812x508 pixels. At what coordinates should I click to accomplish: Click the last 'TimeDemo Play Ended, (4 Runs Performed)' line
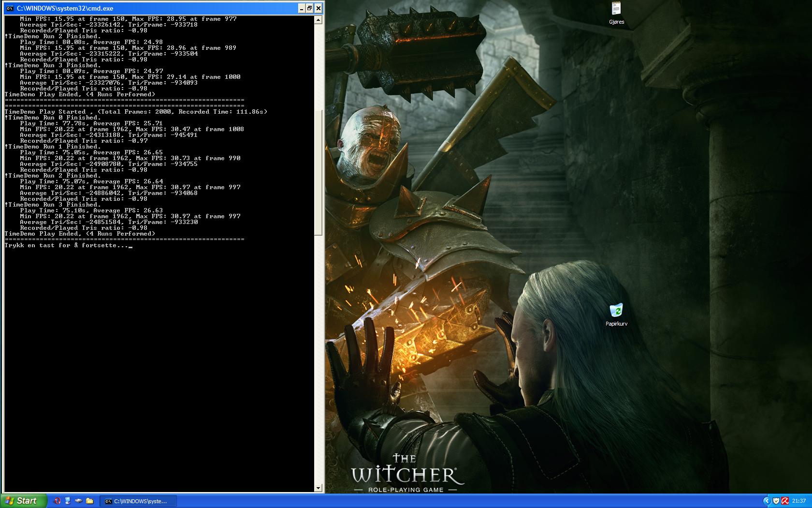point(80,234)
